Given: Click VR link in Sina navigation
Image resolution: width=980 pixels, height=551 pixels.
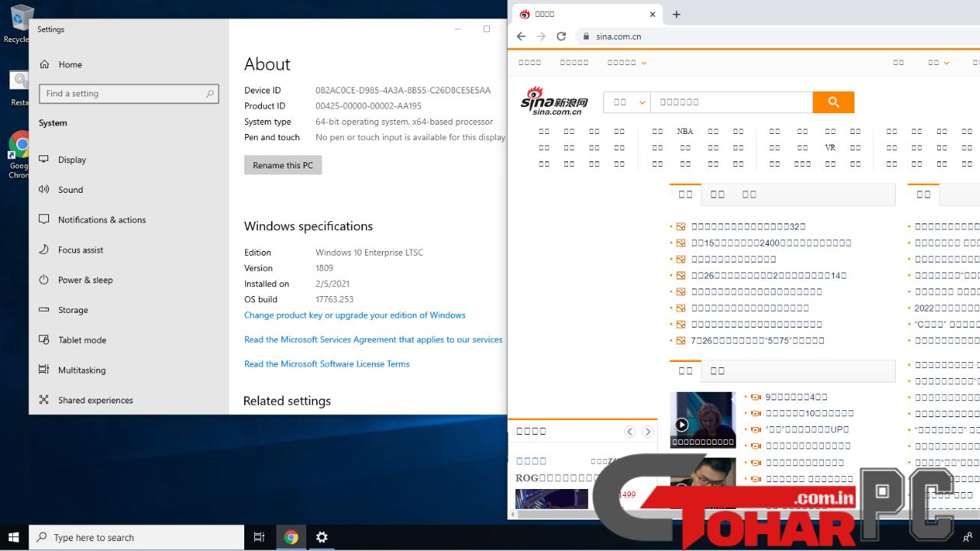Looking at the screenshot, I should (830, 148).
